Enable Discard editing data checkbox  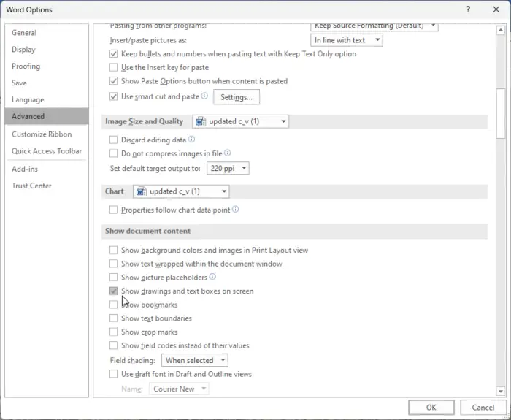(113, 140)
